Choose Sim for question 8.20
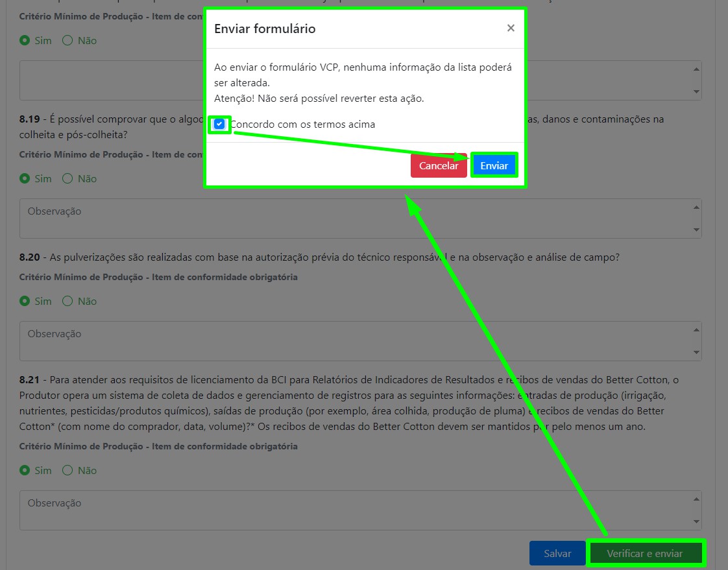 (25, 301)
